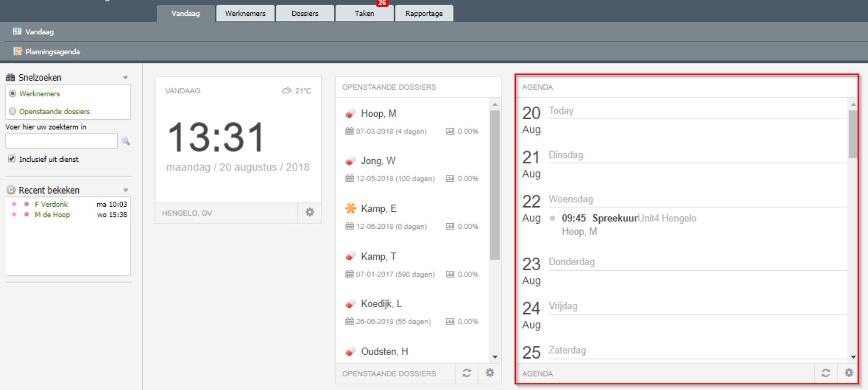Screen dimensions: 868x390
Task: Click the Planningsagenda icon
Action: point(17,52)
